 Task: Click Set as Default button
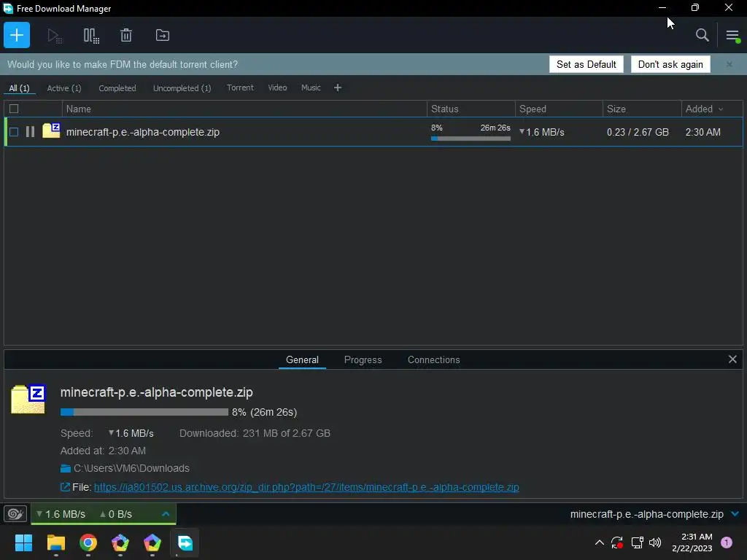pos(586,64)
